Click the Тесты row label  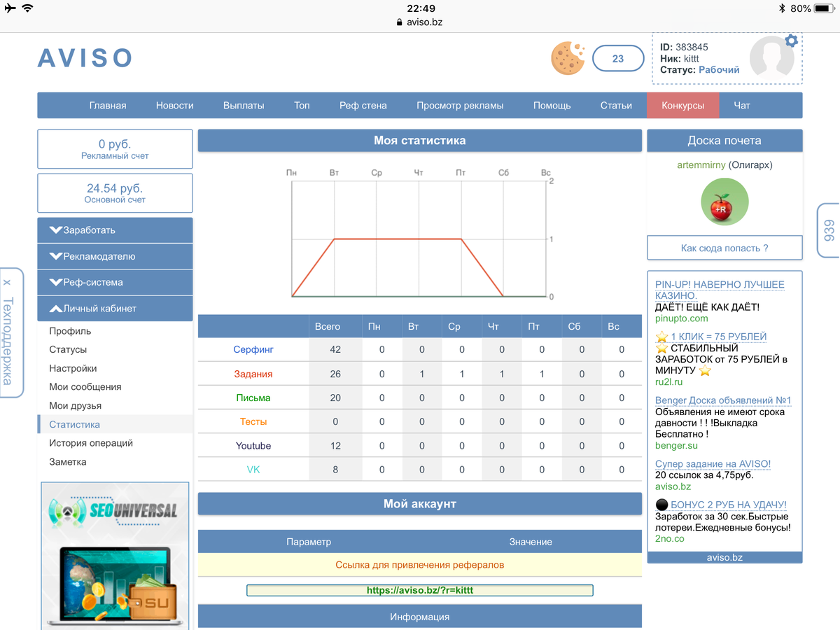253,421
